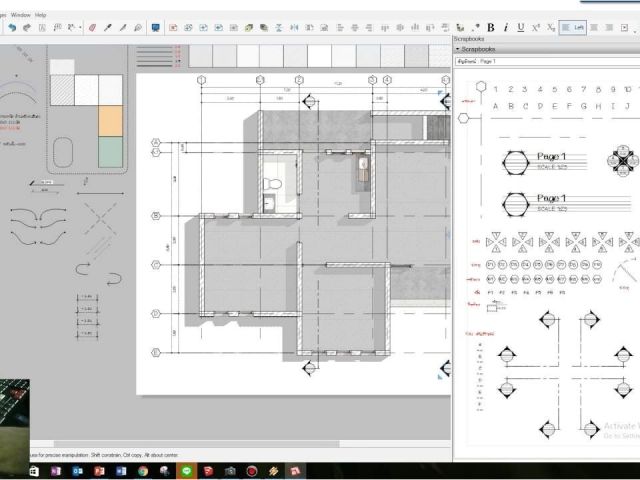Click the Superscript icon

(536, 27)
